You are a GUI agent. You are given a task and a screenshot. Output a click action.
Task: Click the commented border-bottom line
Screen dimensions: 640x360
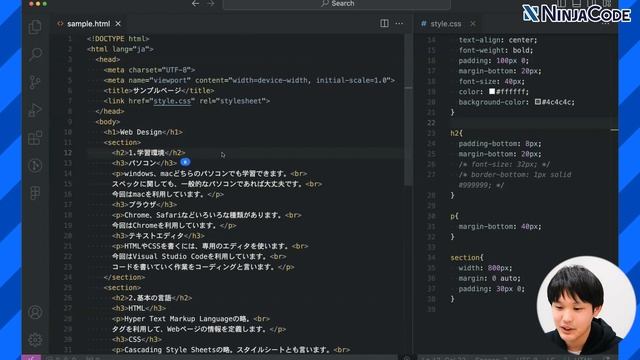tap(515, 180)
